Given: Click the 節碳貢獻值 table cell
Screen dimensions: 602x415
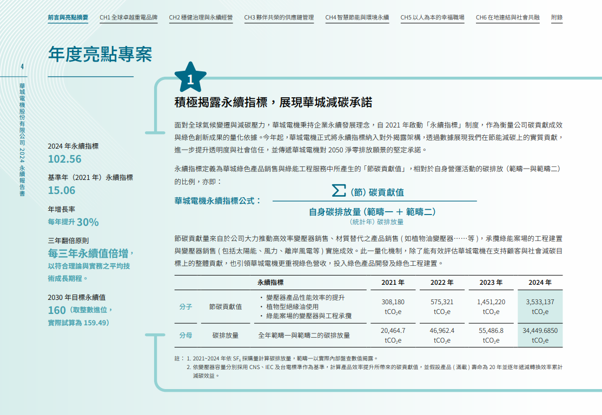Looking at the screenshot, I should coord(225,307).
